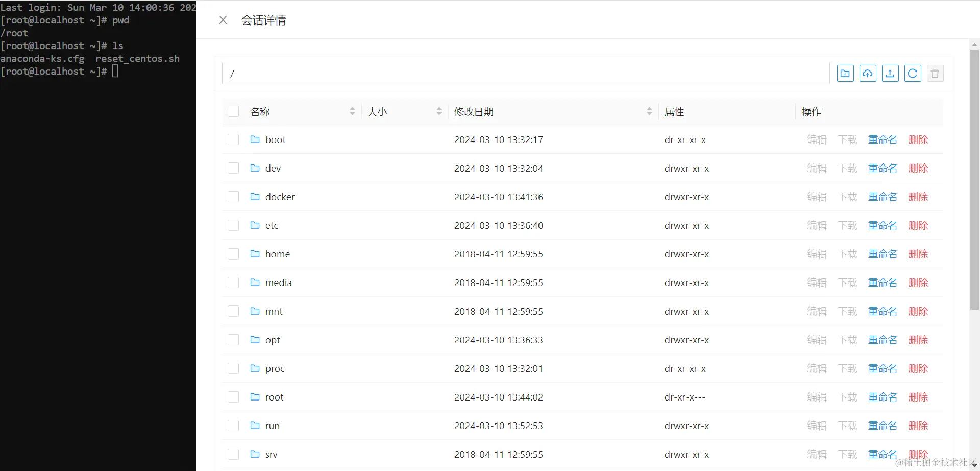Click the folder icon beside home
This screenshot has width=980, height=471.
pos(255,254)
